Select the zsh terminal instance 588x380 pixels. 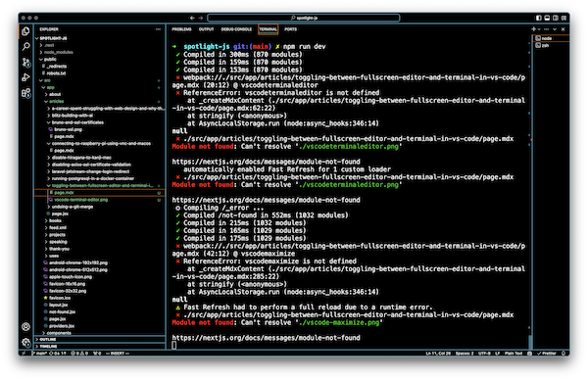[552, 45]
